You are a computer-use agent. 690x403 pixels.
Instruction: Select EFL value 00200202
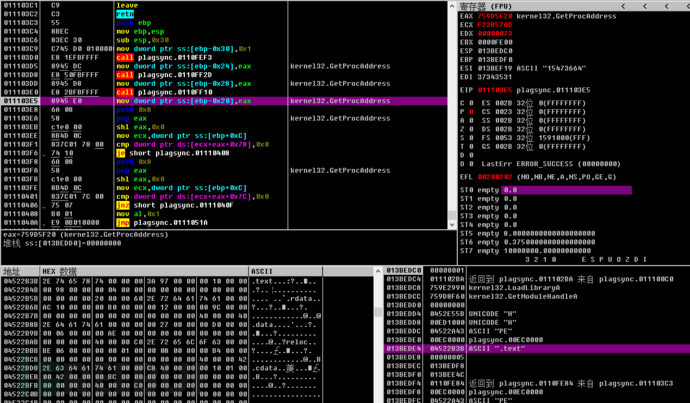495,177
